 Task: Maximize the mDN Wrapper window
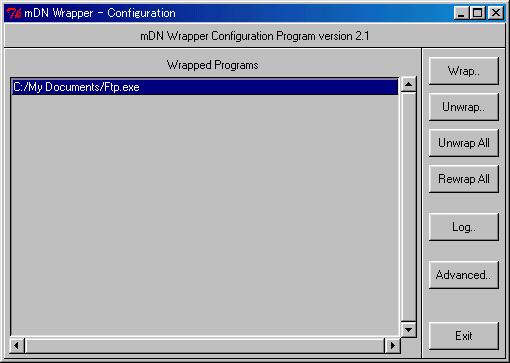477,13
